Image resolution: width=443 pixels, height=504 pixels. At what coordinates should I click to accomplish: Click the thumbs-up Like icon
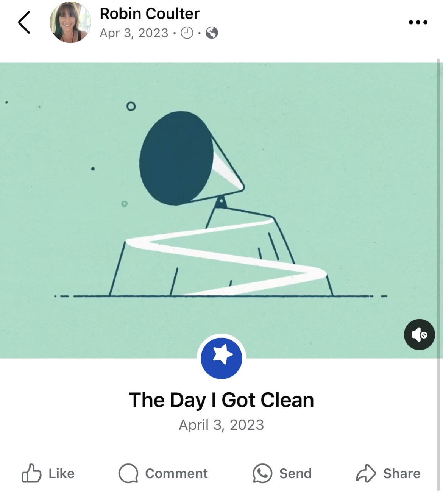coord(31,473)
